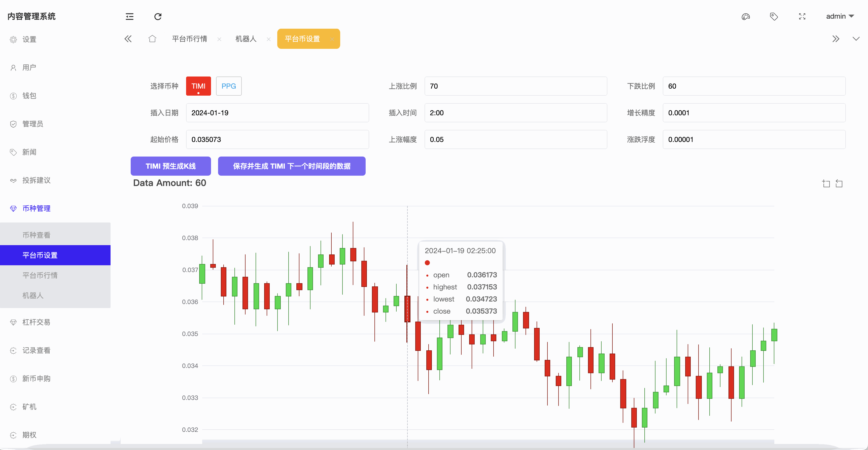
Task: Expand hidden tabs via double-chevron arrow
Action: (x=836, y=39)
